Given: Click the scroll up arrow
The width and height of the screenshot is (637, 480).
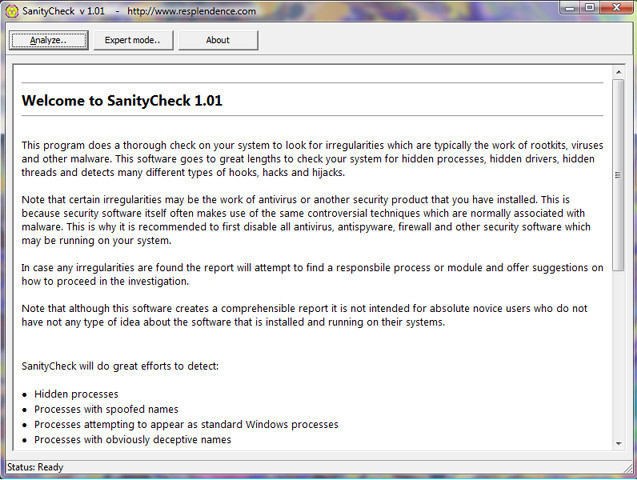Looking at the screenshot, I should click(618, 72).
